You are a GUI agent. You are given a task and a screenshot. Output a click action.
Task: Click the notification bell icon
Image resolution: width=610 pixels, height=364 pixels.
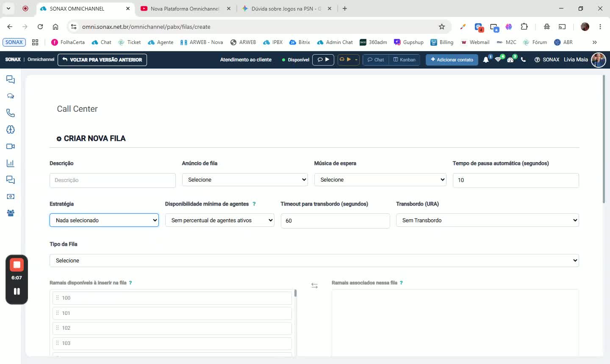486,60
